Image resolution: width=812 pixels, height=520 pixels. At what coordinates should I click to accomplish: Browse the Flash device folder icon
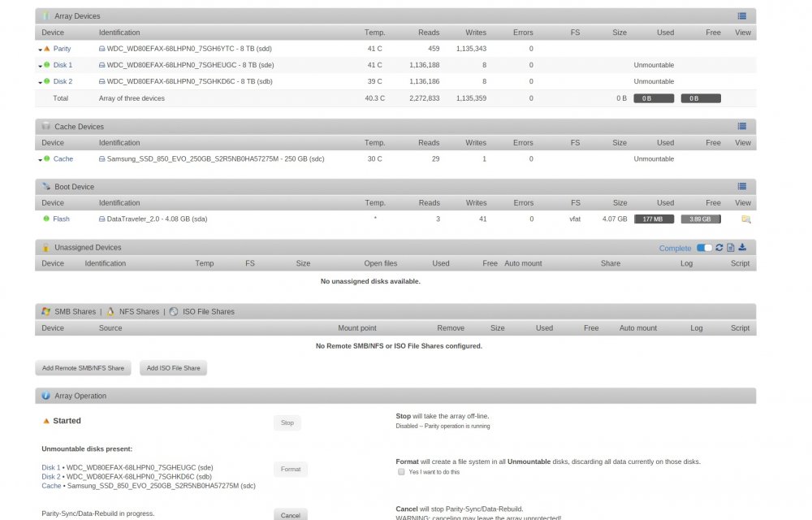pyautogui.click(x=745, y=219)
